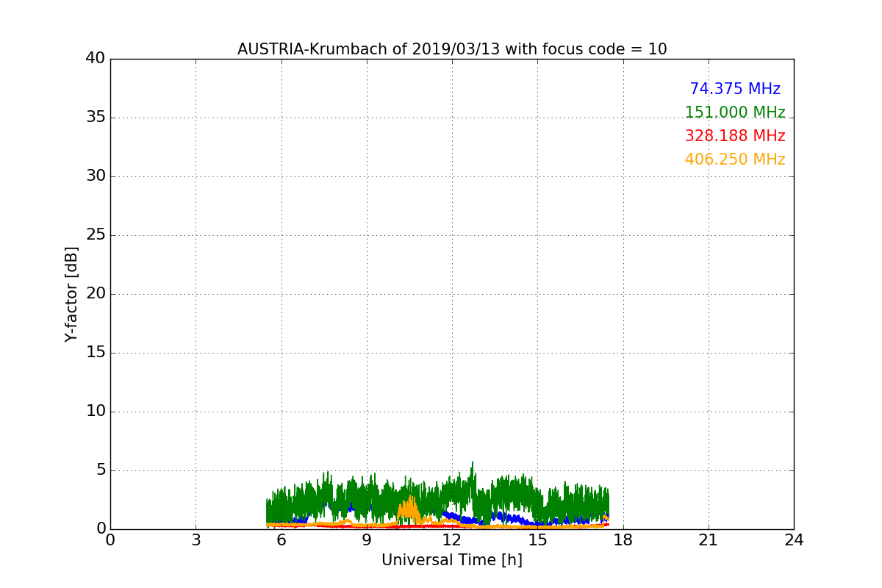The image size is (882, 588).
Task: Click the x-axis tick label 9
Action: click(x=367, y=540)
